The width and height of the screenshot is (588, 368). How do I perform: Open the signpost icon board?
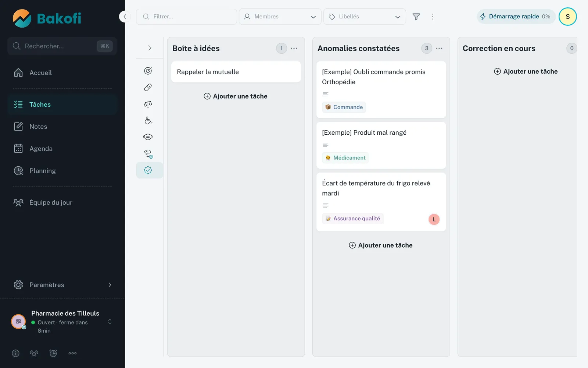pyautogui.click(x=148, y=153)
